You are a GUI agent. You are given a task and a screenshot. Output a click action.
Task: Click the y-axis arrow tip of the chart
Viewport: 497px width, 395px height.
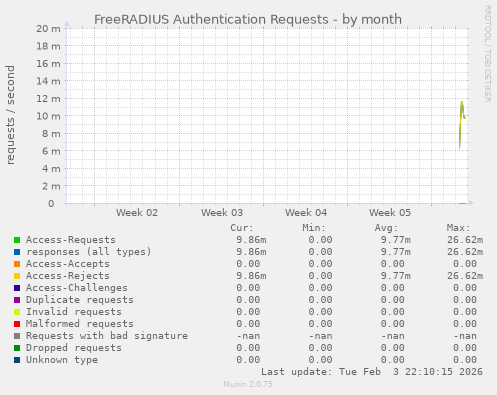(x=67, y=24)
